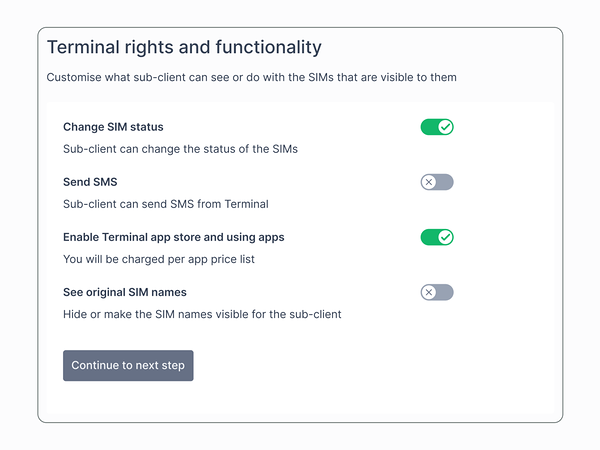600x450 pixels.
Task: Click the checkmark icon for Terminal app store
Action: 446,237
